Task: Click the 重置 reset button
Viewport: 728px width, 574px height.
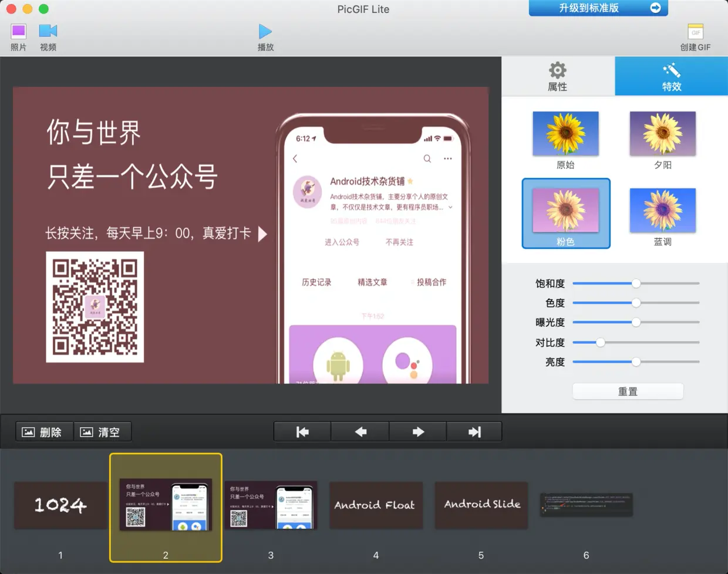Action: (x=628, y=391)
